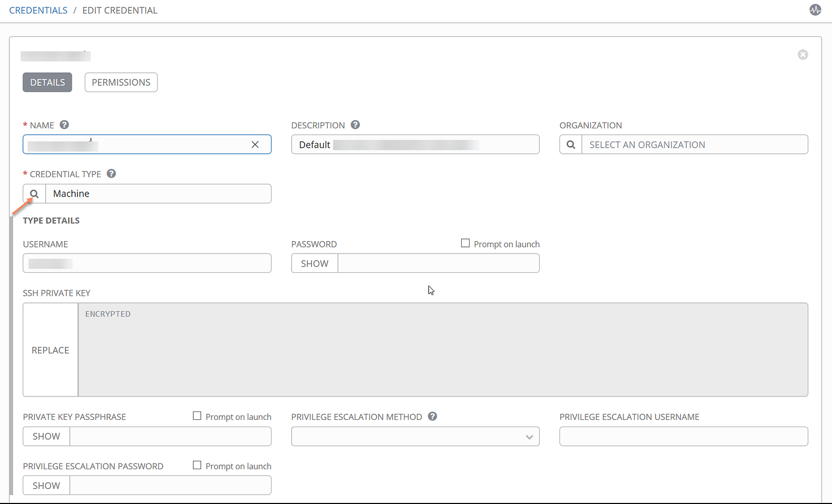The width and height of the screenshot is (832, 504).
Task: Show the Password field value
Action: (x=315, y=263)
